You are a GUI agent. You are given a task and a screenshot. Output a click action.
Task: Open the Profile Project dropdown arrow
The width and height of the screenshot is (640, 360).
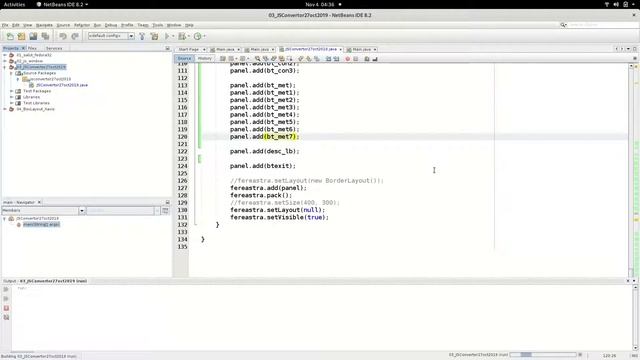click(x=204, y=36)
